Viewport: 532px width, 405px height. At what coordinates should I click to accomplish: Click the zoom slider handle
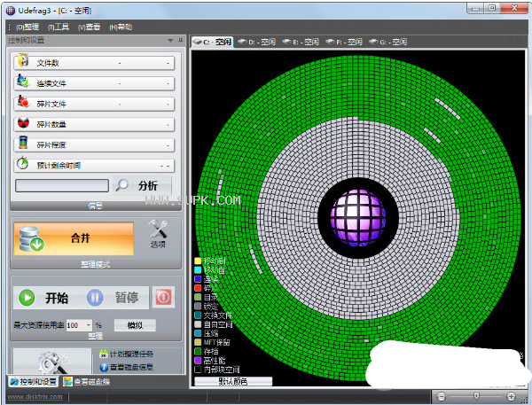coord(476,396)
